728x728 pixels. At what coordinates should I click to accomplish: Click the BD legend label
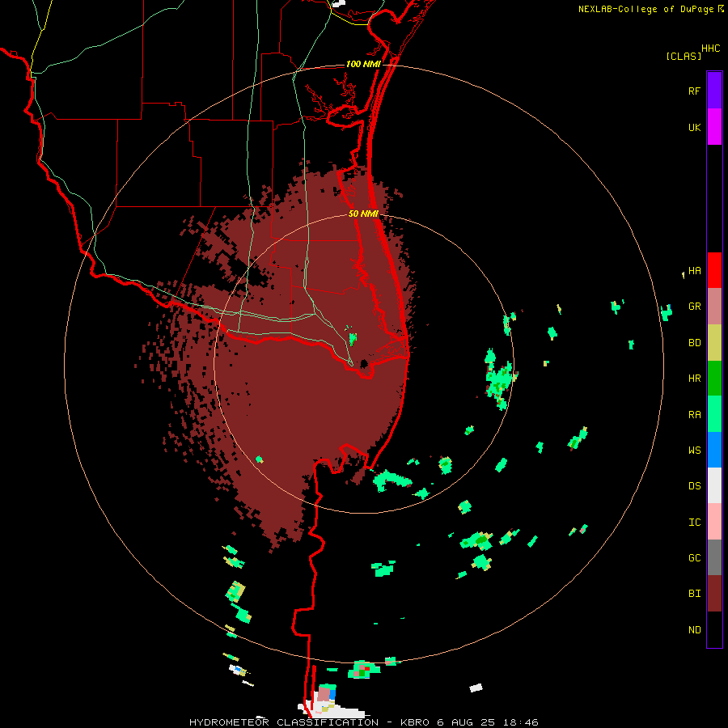pyautogui.click(x=694, y=343)
